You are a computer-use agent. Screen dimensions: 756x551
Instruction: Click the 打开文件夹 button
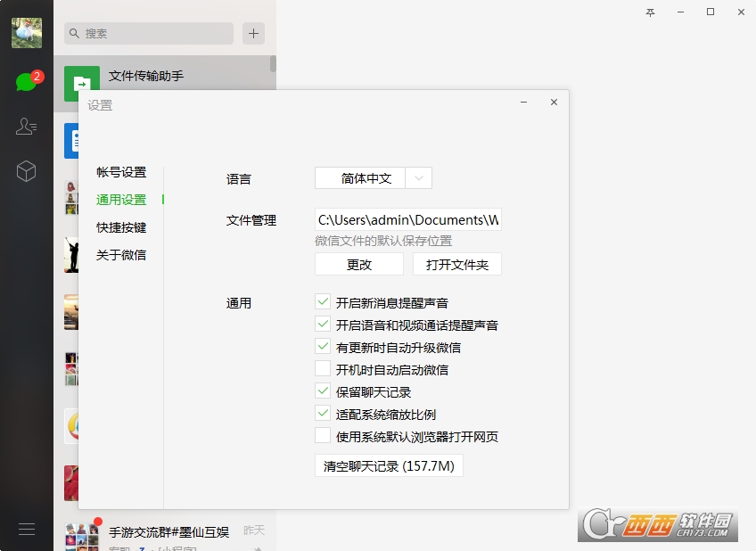457,264
